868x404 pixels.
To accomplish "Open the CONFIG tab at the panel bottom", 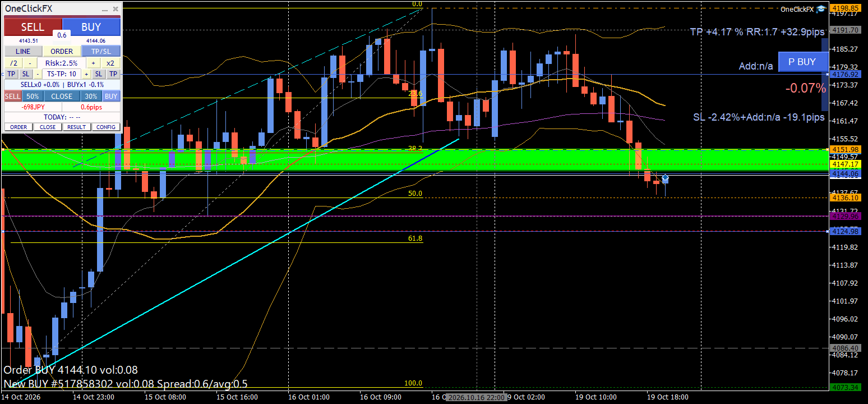I will click(106, 127).
